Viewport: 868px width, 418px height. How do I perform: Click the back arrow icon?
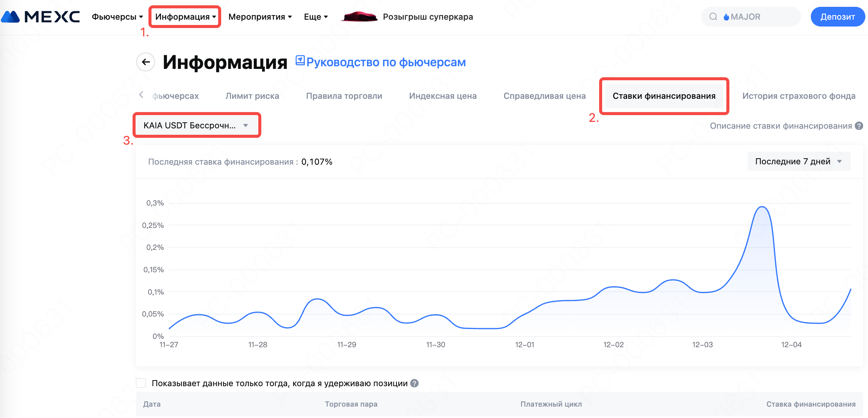point(146,62)
